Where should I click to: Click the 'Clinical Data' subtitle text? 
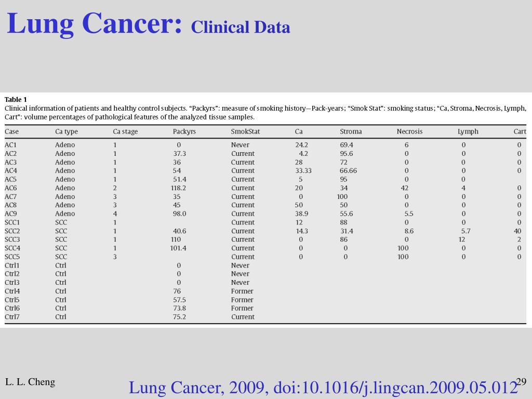tap(241, 27)
